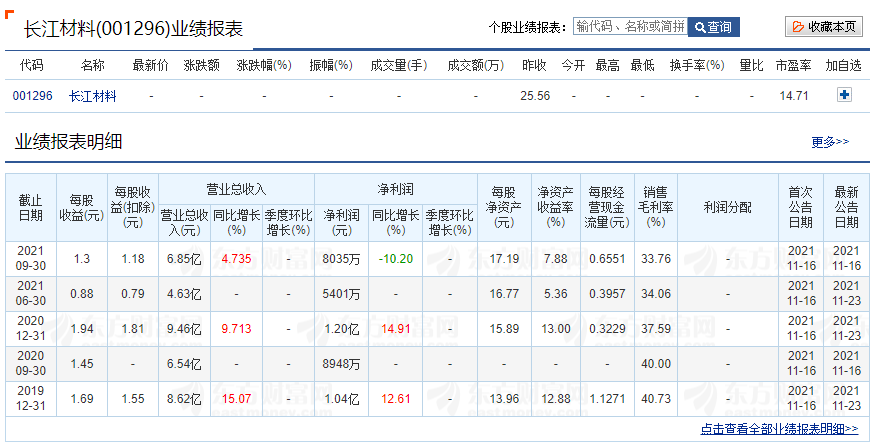
Task: Select the 2020 09-30 date cell
Action: tap(31, 363)
